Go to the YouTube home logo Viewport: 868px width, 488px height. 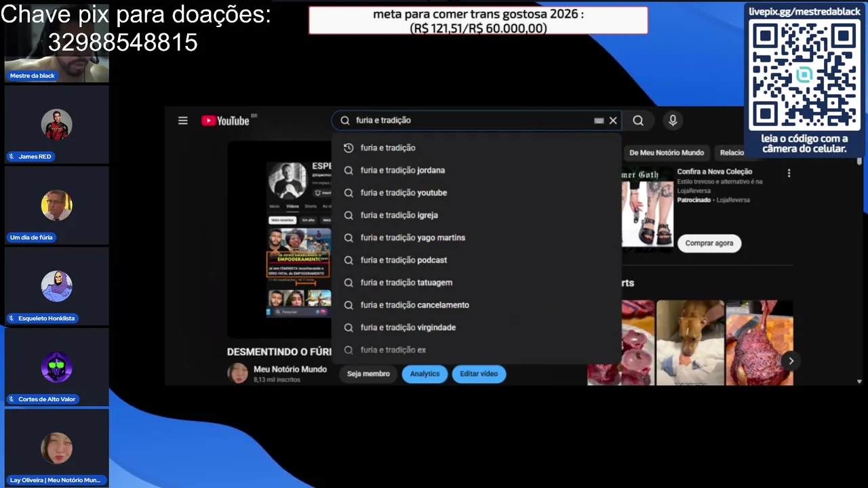coord(226,121)
